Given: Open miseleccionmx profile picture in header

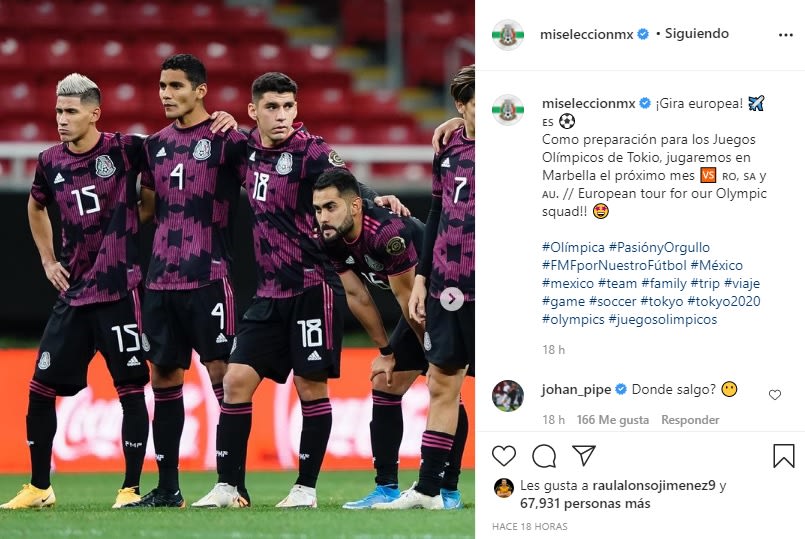Looking at the screenshot, I should [x=508, y=35].
